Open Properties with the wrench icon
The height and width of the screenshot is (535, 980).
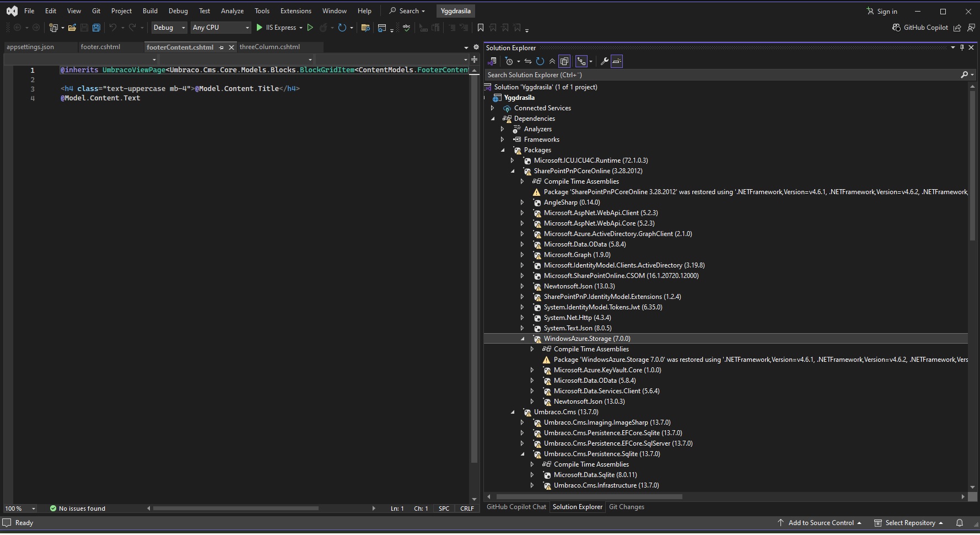click(605, 61)
